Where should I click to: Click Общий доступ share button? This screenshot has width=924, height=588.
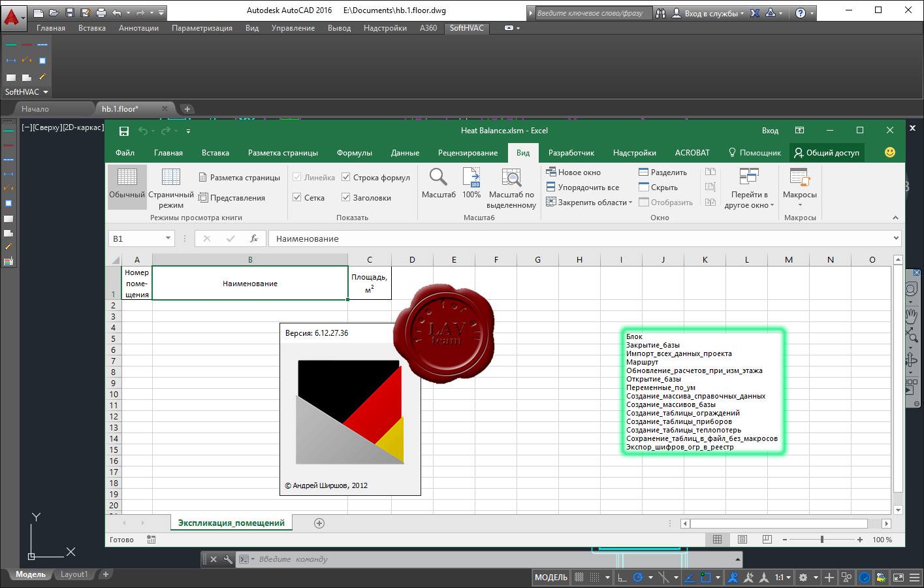pyautogui.click(x=827, y=153)
